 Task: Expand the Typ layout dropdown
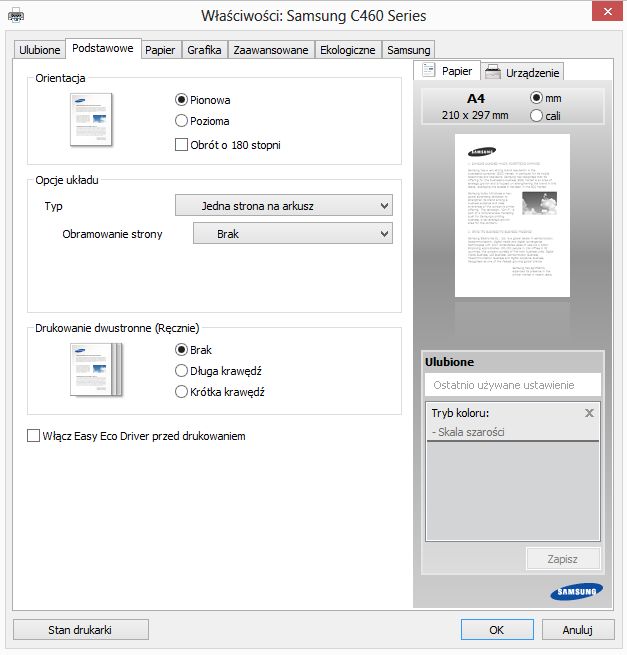[284, 206]
